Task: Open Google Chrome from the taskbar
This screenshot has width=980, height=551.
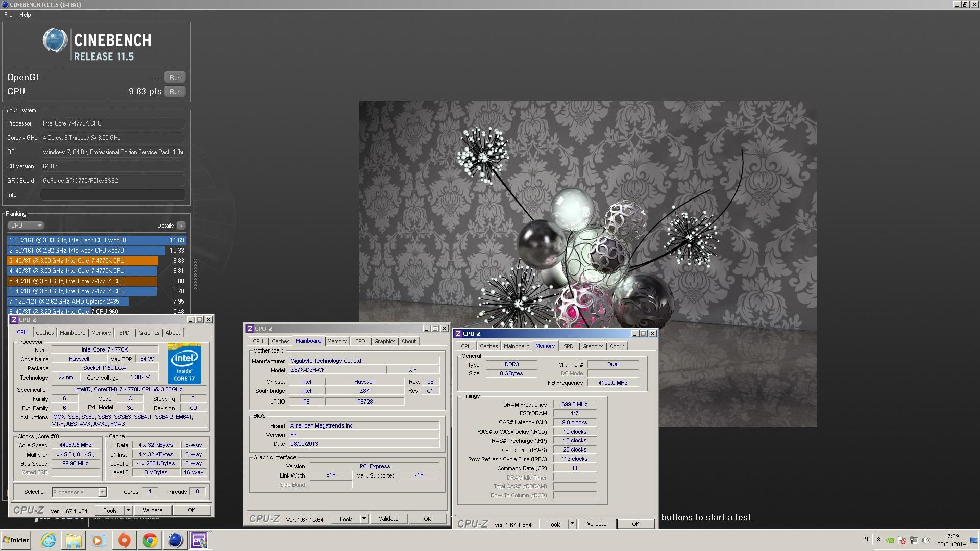Action: (x=150, y=540)
